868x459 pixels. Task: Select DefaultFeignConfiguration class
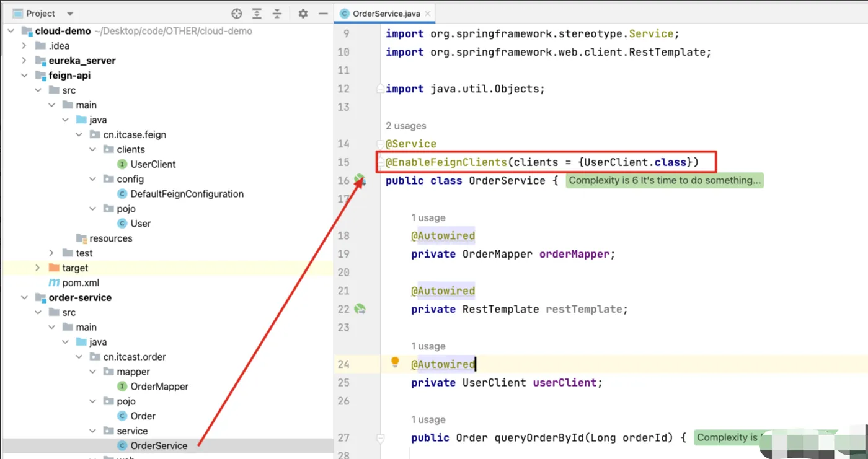pyautogui.click(x=187, y=194)
